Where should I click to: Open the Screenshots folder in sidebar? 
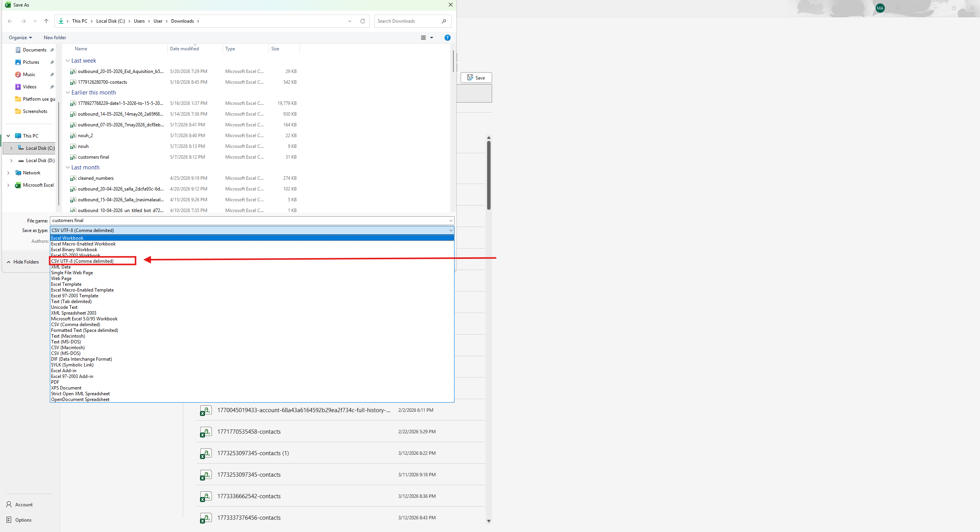click(35, 111)
